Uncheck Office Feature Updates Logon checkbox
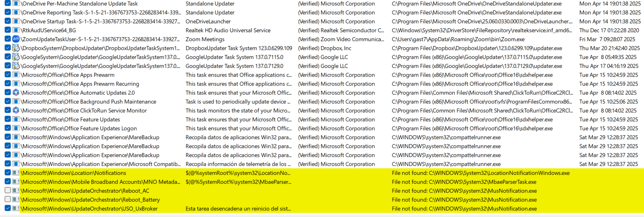The height and width of the screenshot is (217, 644). (8, 128)
